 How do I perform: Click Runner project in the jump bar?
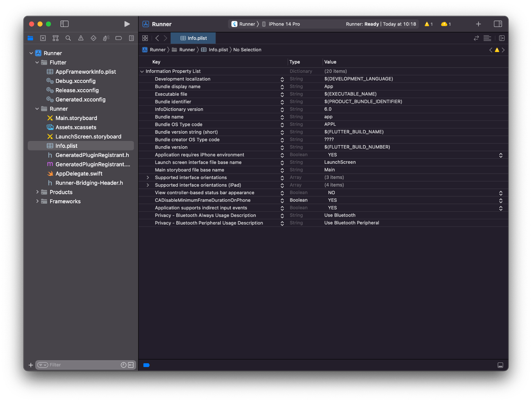coord(154,50)
